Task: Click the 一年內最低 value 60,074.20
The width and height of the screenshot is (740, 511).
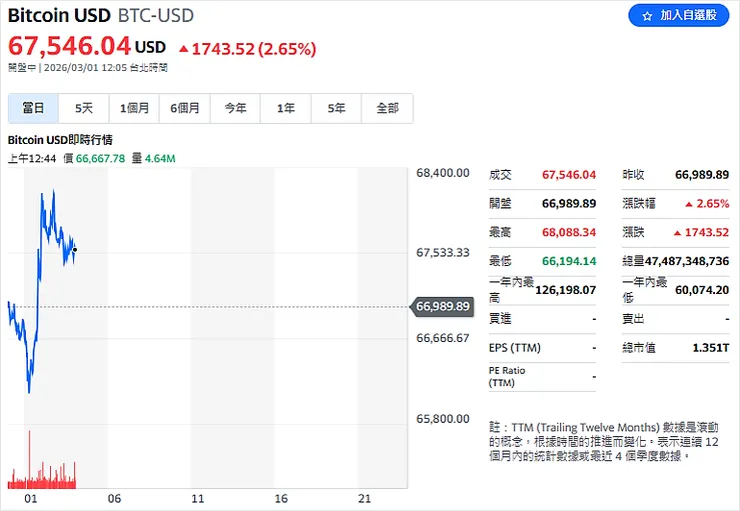Action: (702, 290)
